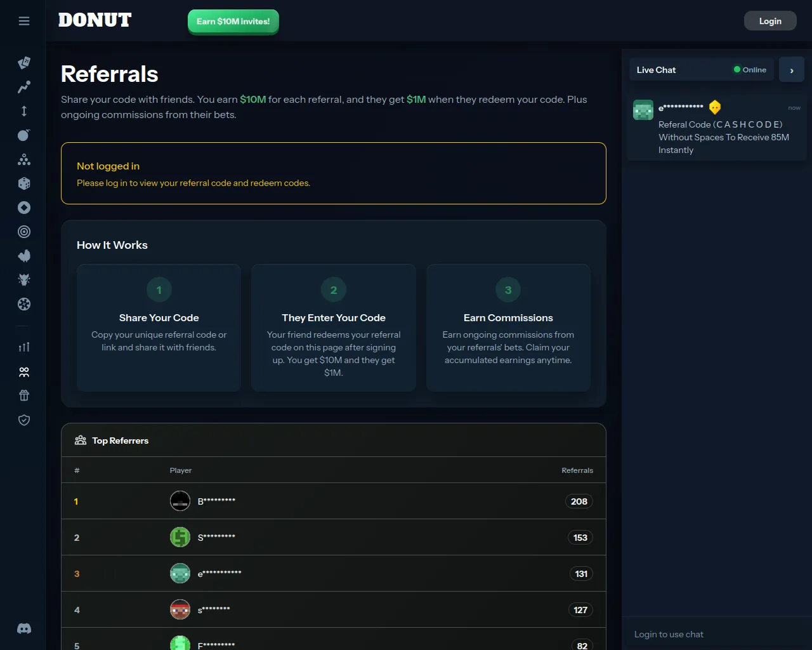Open the blackjack cards game icon
The width and height of the screenshot is (812, 650).
click(x=24, y=62)
